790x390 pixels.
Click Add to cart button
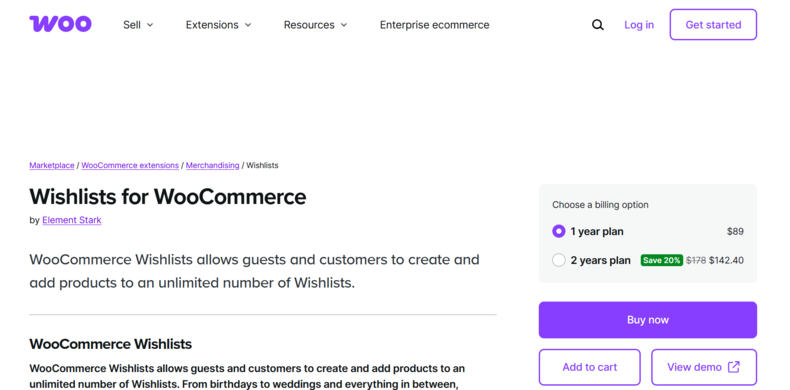pyautogui.click(x=589, y=367)
